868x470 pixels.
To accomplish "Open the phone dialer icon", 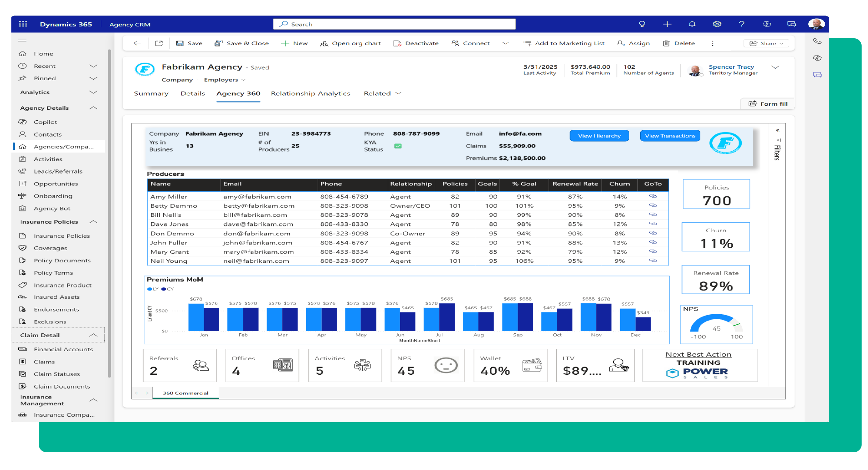I will [817, 41].
